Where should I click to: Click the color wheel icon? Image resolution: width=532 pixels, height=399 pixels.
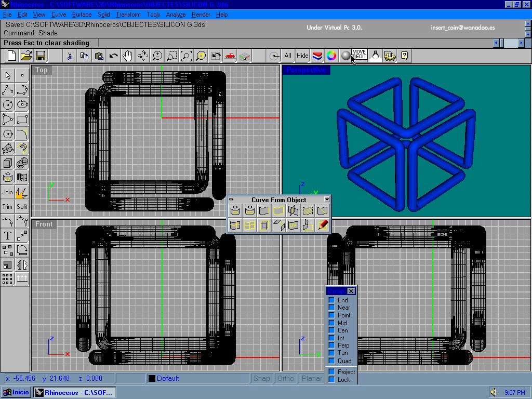(x=331, y=56)
